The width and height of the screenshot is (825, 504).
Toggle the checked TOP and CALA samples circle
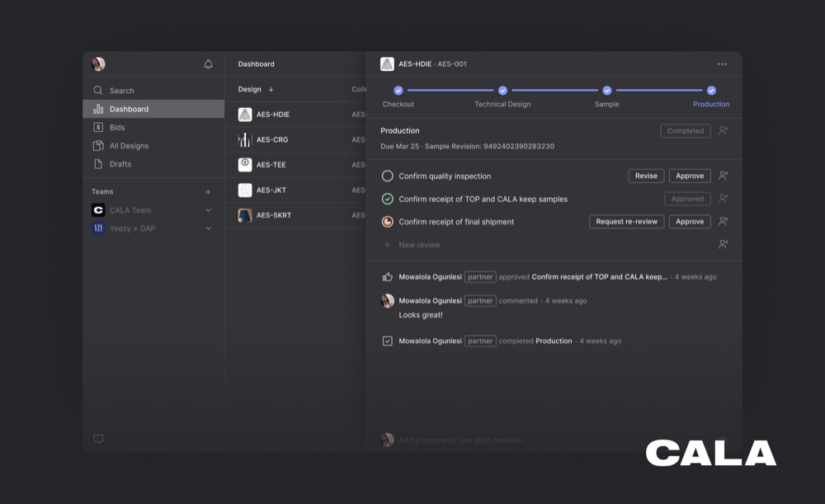pos(388,199)
